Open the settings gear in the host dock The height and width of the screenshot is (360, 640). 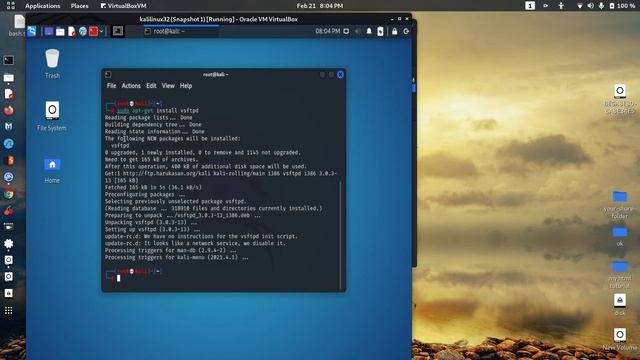[9, 244]
